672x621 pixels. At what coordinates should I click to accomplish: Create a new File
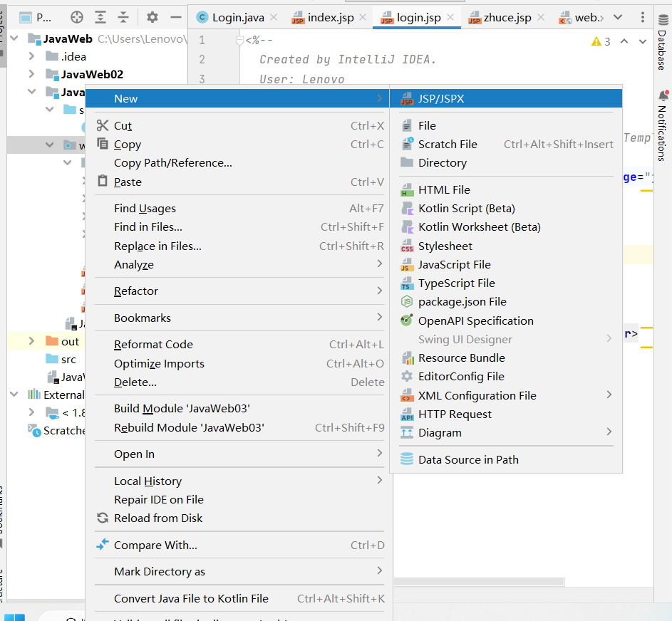[x=506, y=125]
